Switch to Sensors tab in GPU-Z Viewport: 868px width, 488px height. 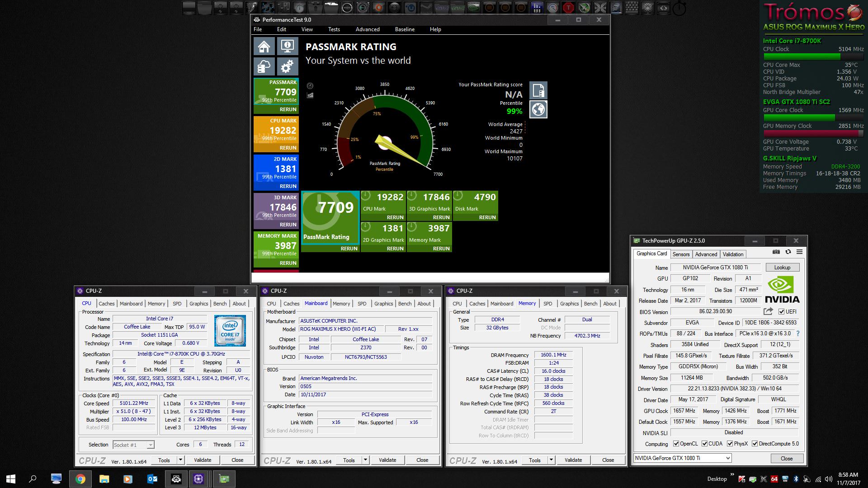tap(681, 254)
